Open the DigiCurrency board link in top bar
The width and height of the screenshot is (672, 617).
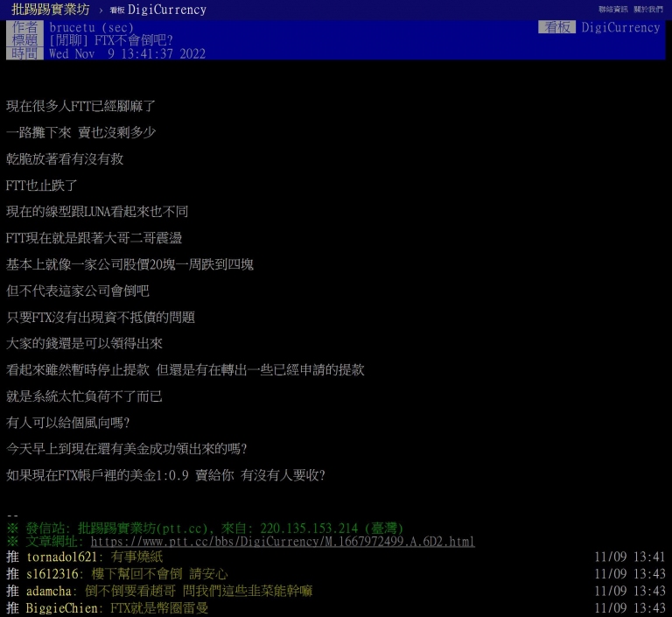(158, 10)
